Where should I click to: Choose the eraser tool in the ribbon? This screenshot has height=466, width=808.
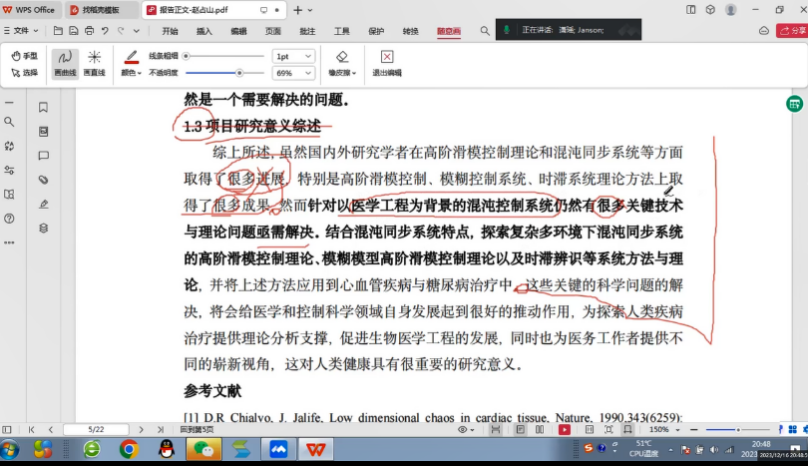(341, 63)
